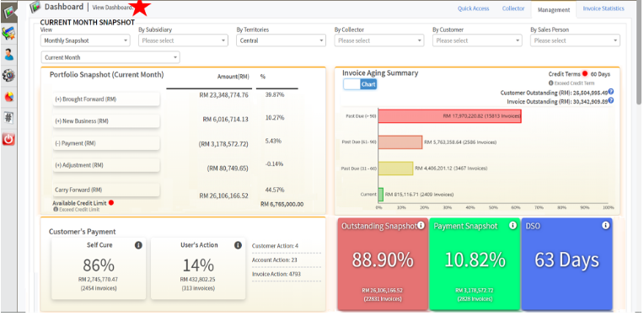The height and width of the screenshot is (316, 644).
Task: Click the red Outstanding Snapshot 88.90% tile
Action: tap(383, 264)
